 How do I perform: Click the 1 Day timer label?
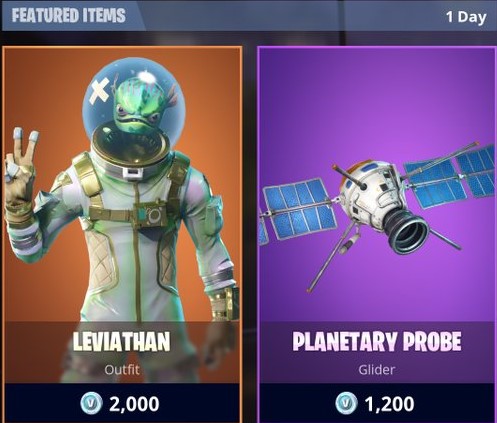click(x=466, y=17)
